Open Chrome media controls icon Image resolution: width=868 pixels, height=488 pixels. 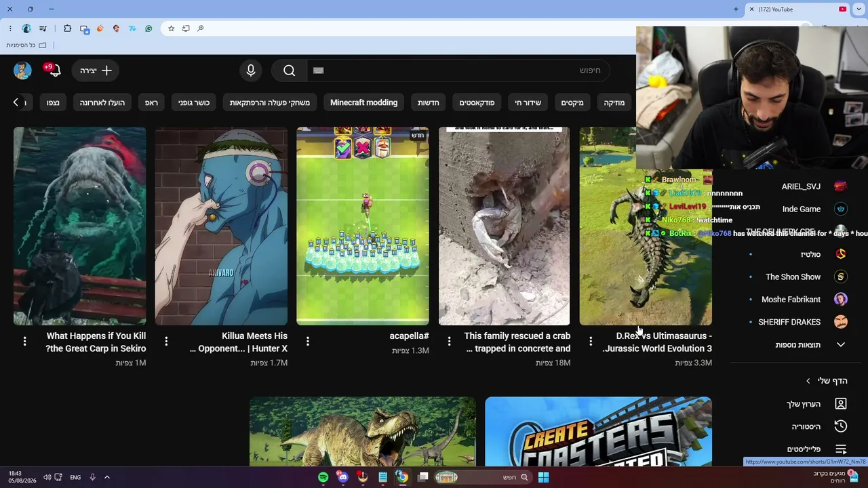43,28
